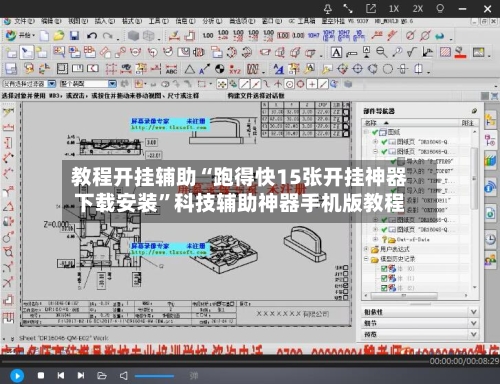Click the colorful books library tab icon
Screen dimensions: 500x384
click(490, 162)
